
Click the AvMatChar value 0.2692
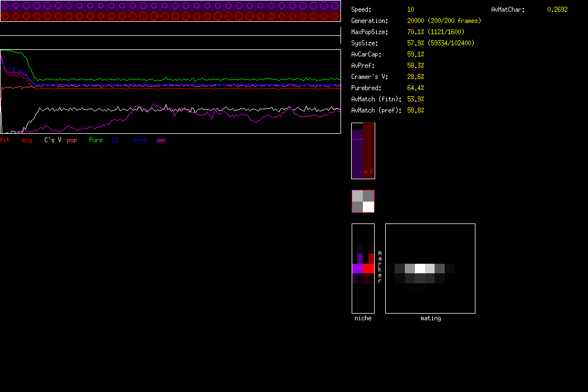click(557, 10)
